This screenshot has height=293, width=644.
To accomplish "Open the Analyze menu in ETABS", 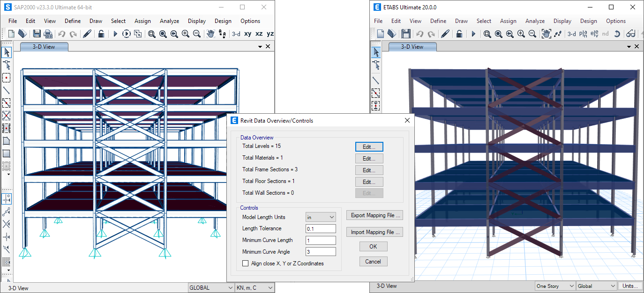I will tap(535, 21).
